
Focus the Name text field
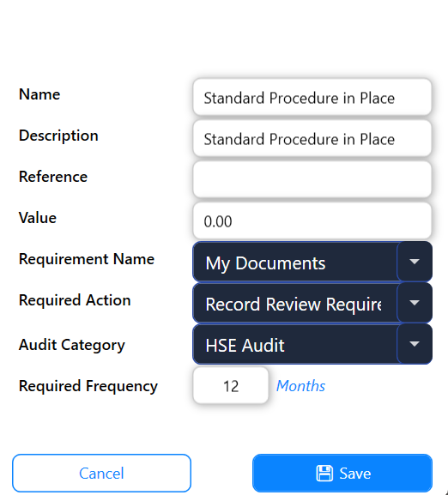click(x=312, y=97)
